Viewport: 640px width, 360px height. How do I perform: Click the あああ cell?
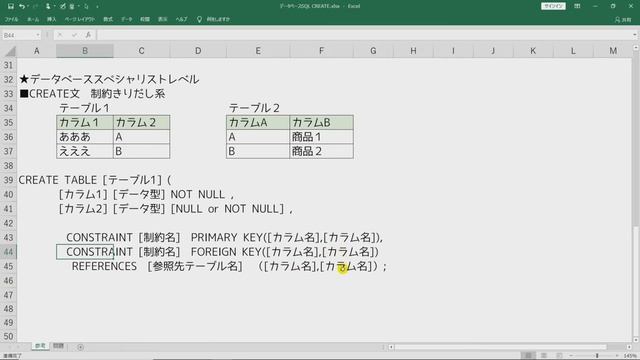pyautogui.click(x=85, y=137)
